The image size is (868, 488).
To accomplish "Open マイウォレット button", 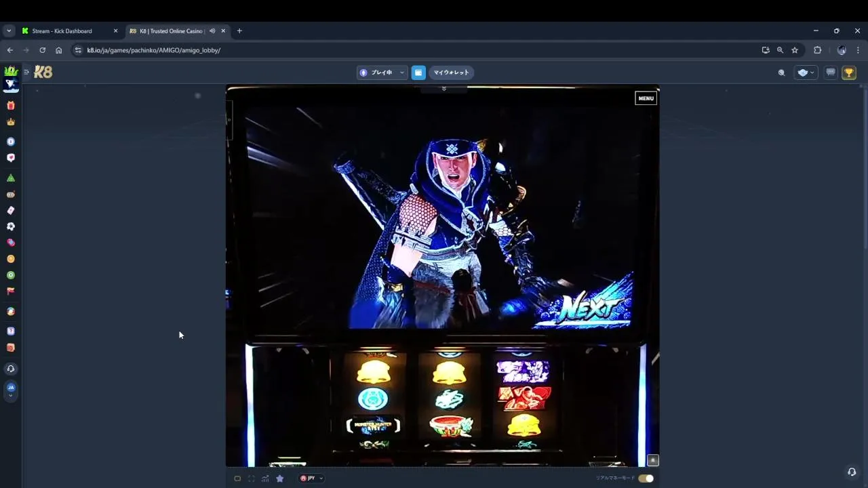I will click(x=451, y=73).
